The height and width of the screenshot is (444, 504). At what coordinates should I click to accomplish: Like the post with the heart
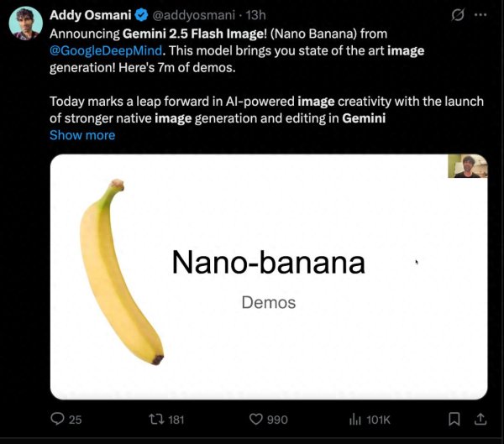click(256, 419)
